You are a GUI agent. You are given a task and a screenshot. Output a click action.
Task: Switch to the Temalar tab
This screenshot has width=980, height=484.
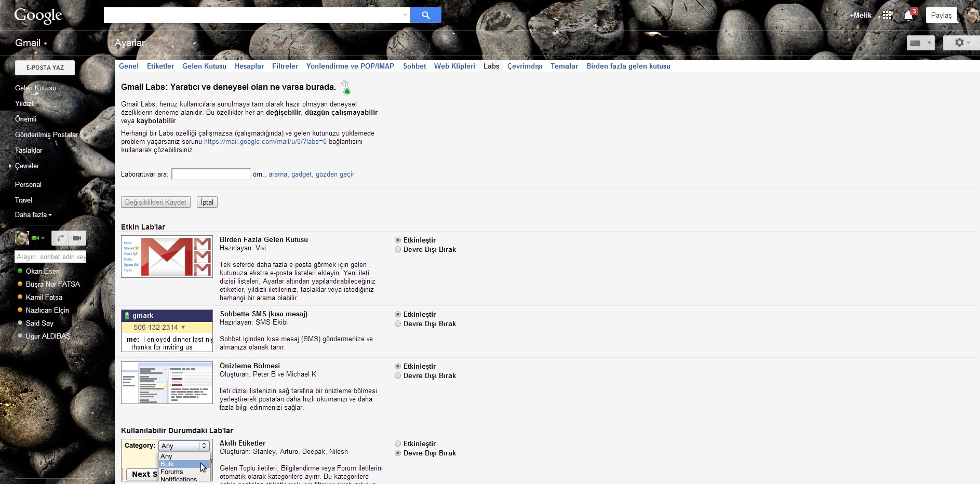tap(564, 66)
